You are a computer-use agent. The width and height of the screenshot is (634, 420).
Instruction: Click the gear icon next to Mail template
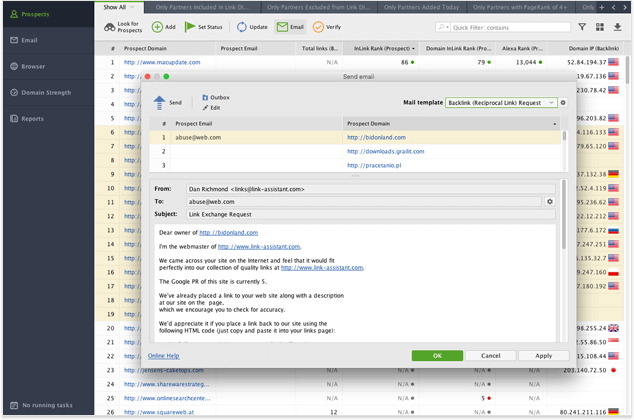pos(563,102)
